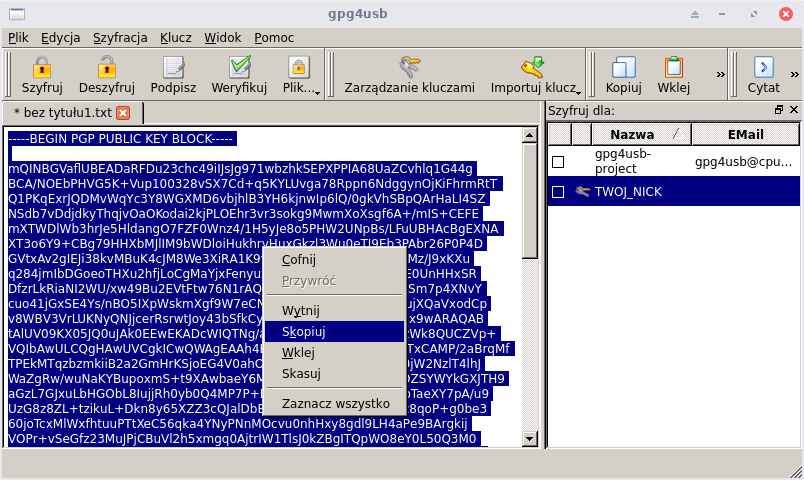Select the TWOJ_NICK key name
The image size is (804, 480).
628,192
